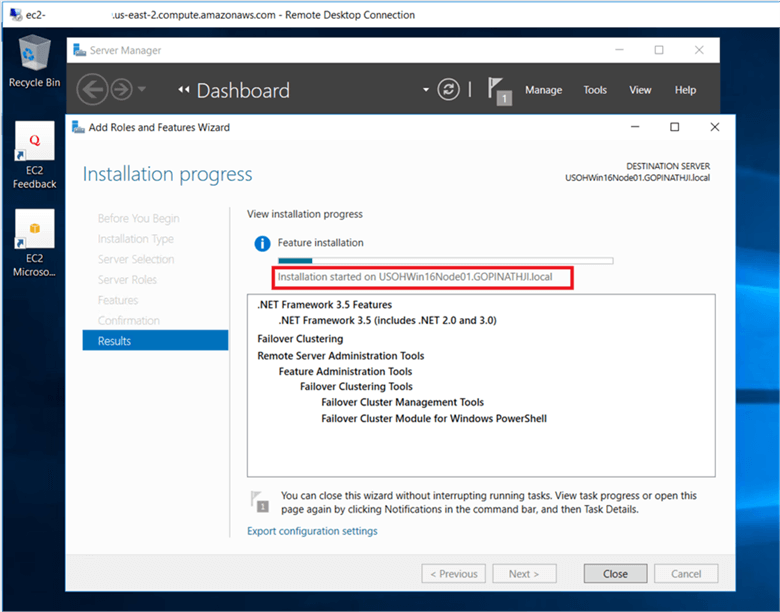The height and width of the screenshot is (612, 780).
Task: Select the Server Selection wizard step
Action: pos(136,259)
